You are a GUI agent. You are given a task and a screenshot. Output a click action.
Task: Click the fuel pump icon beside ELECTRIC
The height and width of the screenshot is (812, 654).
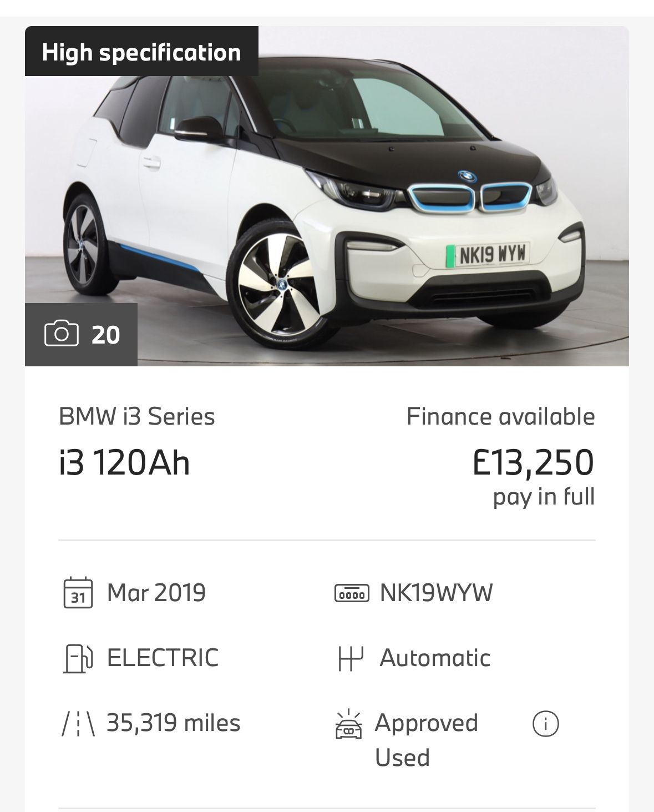coord(78,658)
